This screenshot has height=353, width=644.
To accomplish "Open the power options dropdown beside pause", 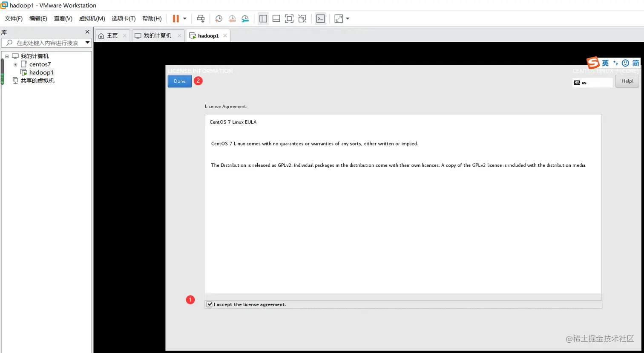I will point(185,19).
